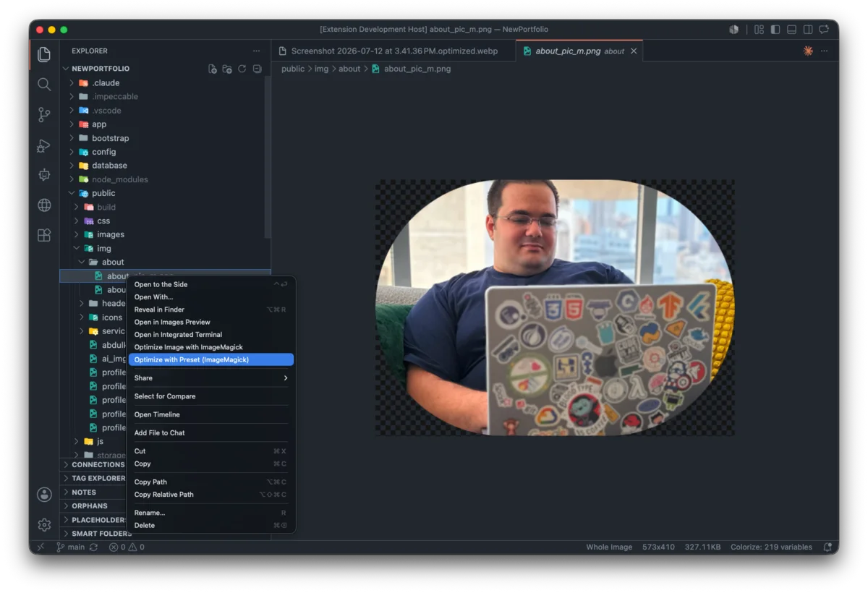868x593 pixels.
Task: Open Explorer views and more actions ellipsis
Action: pos(256,51)
